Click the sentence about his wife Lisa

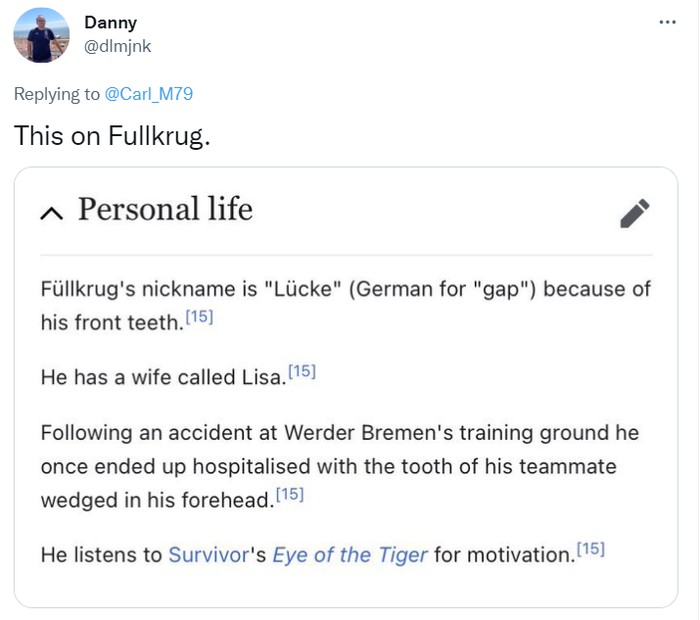(x=162, y=377)
